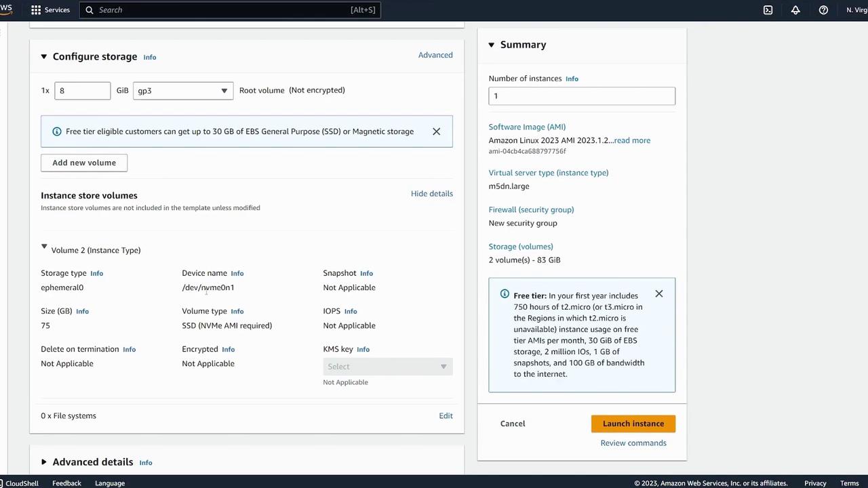Click the Launch instance button
Screen dimensions: 868x488
(633, 424)
